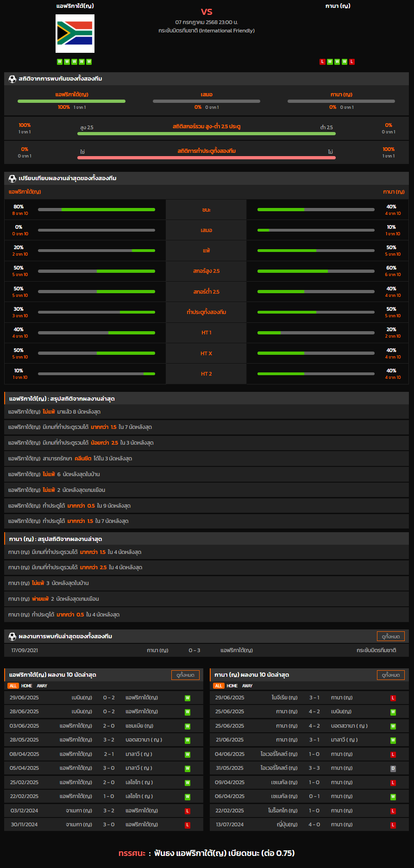Click W badge in 08/04/2025 มาลาวี row
The image size is (414, 868).
click(x=188, y=755)
